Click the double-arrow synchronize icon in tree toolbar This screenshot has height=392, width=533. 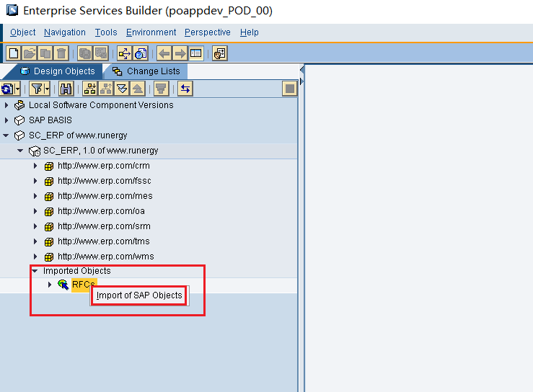pyautogui.click(x=185, y=89)
